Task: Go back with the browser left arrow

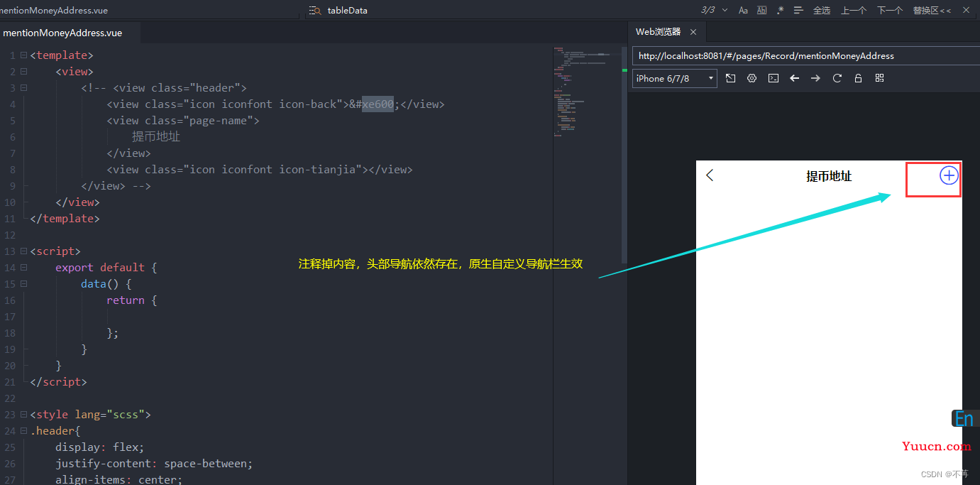Action: [795, 78]
